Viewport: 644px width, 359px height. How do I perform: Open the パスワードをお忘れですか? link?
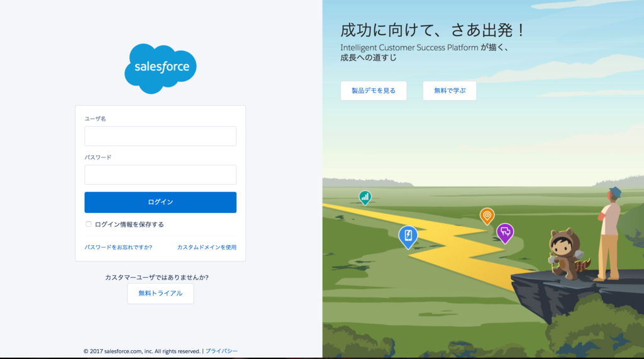pyautogui.click(x=118, y=247)
